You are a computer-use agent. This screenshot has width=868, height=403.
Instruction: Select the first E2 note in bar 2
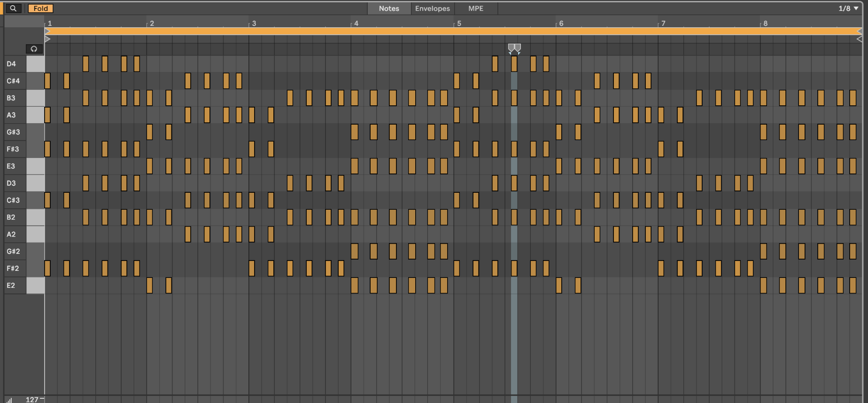(x=149, y=285)
